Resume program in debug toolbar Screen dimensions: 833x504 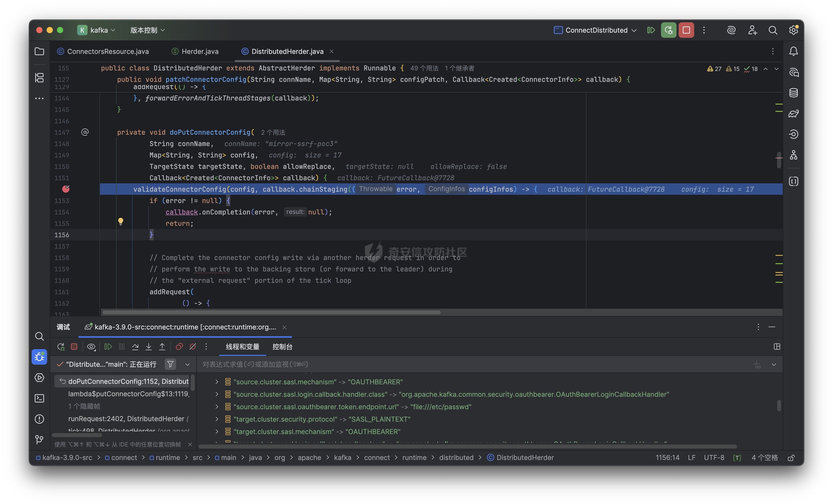pos(108,347)
